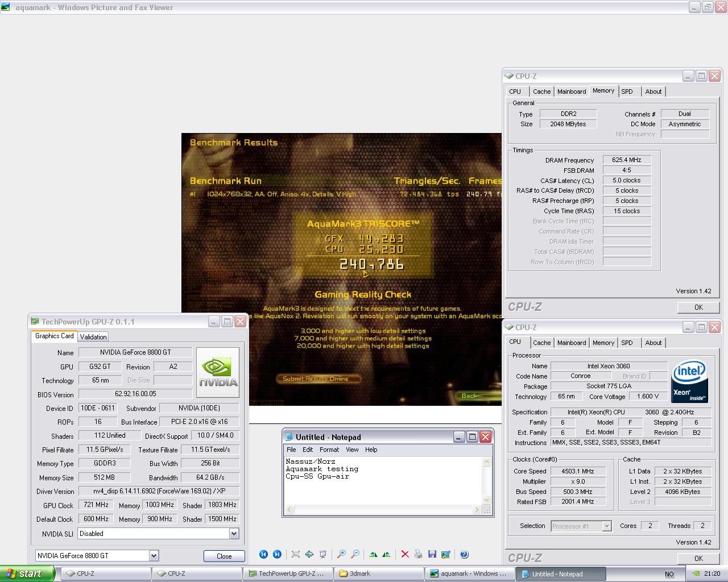
Task: Open About tab in upper CPU-Z window
Action: point(653,92)
